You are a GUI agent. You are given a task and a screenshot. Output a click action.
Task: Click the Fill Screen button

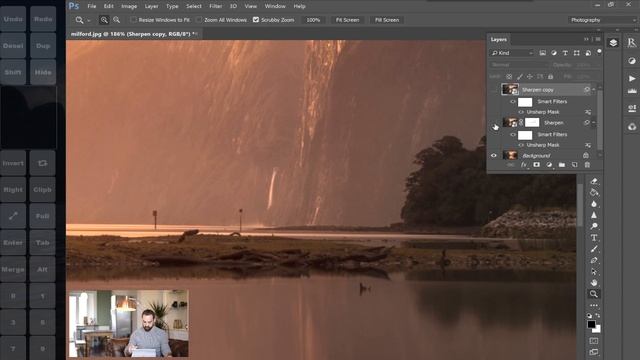[387, 20]
